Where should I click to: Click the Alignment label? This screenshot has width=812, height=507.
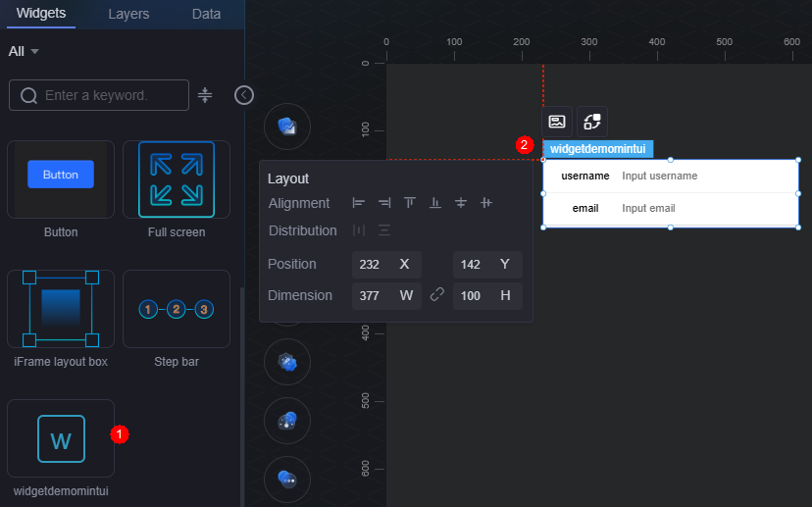[299, 203]
